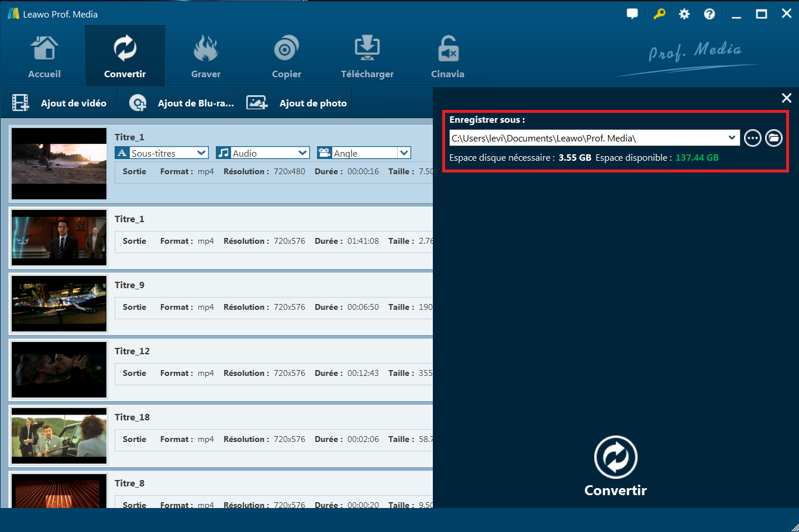Browse for output folder with ellipsis icon

pyautogui.click(x=753, y=138)
